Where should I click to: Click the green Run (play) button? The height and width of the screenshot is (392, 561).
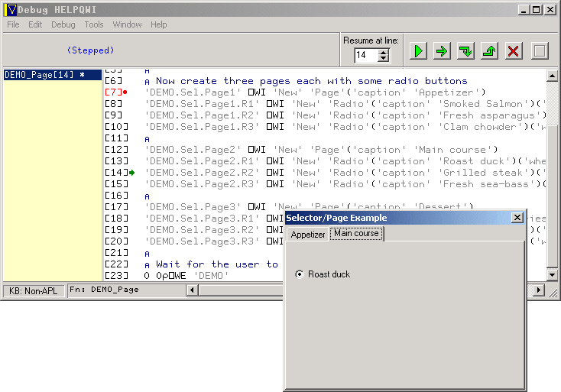coord(418,51)
